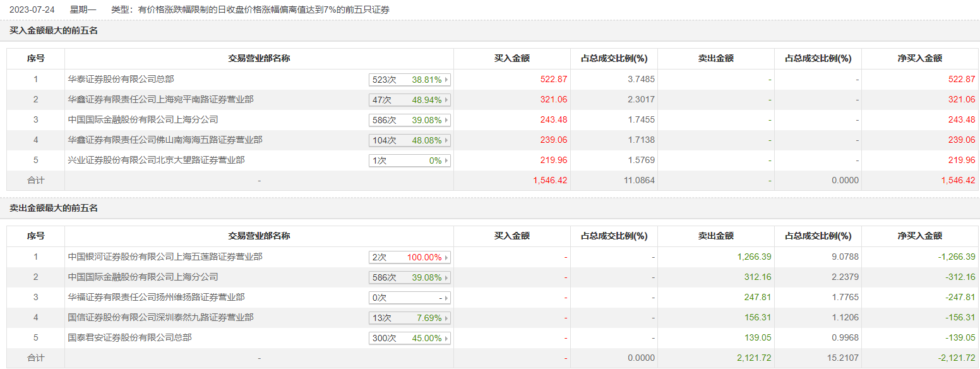
Task: Select buy amount 321.06 in 买入金额 column
Action: pos(554,99)
